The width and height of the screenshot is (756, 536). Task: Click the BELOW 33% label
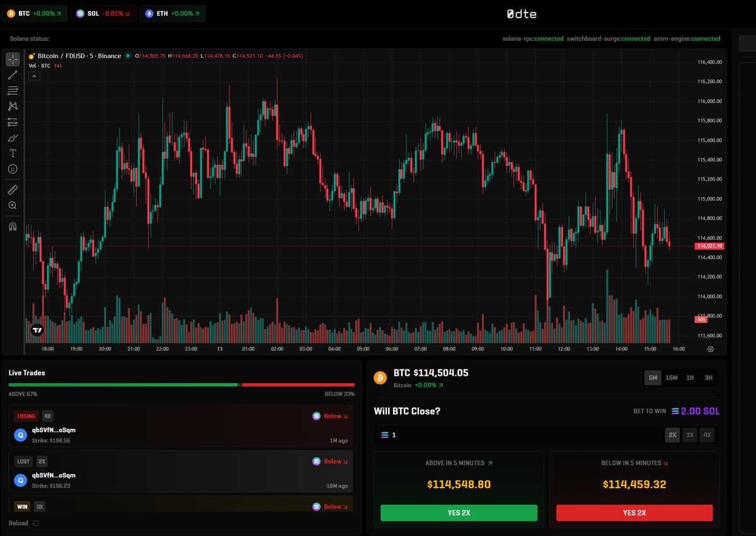click(x=340, y=394)
